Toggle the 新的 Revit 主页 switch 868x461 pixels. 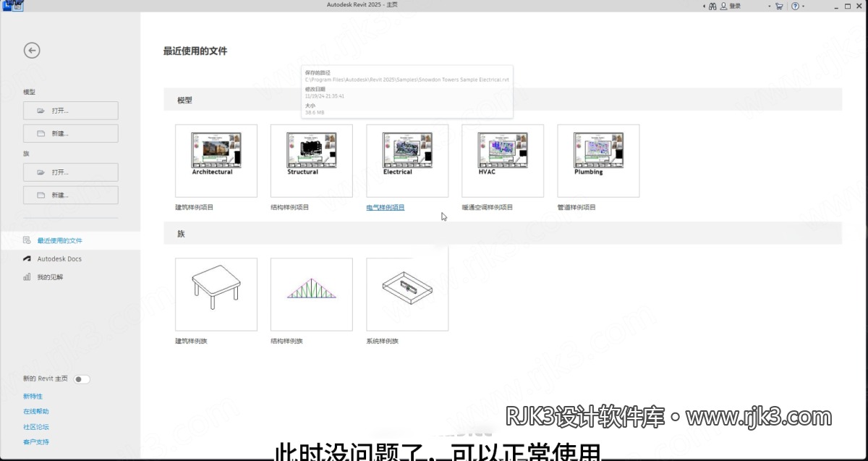point(82,379)
